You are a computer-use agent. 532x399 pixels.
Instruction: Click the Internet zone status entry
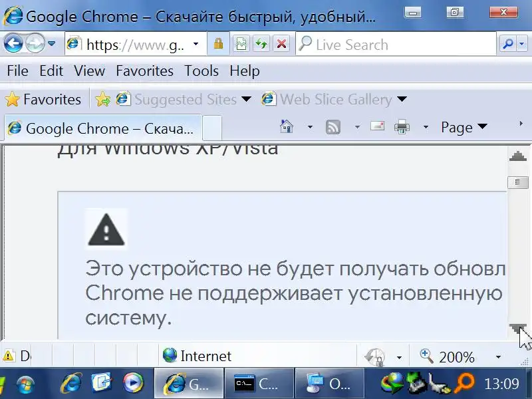pyautogui.click(x=197, y=356)
